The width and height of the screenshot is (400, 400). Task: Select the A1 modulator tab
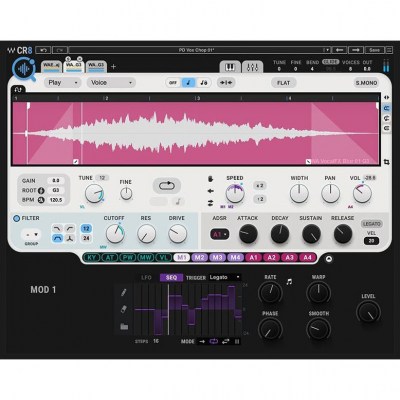[253, 257]
